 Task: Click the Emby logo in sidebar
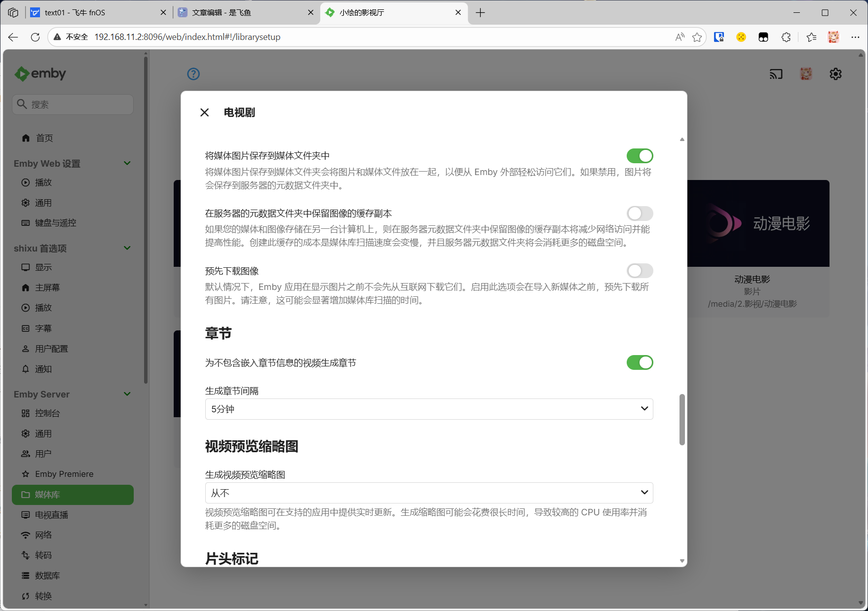tap(40, 74)
